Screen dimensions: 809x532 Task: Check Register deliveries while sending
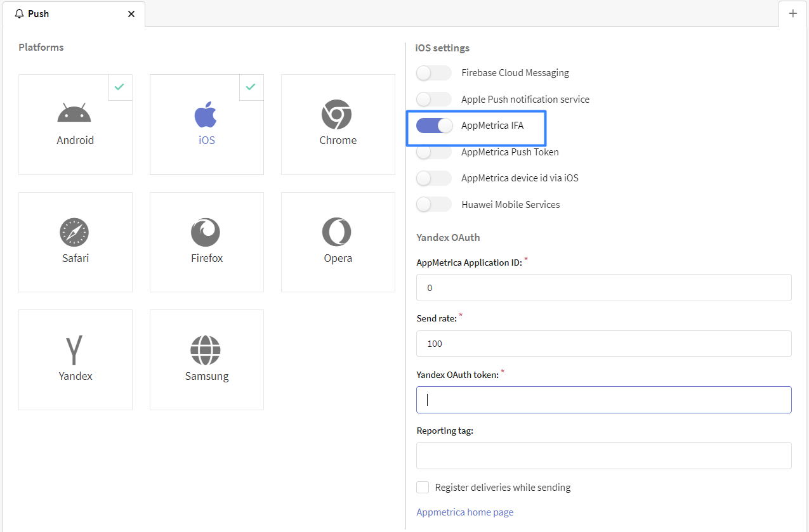pyautogui.click(x=423, y=487)
